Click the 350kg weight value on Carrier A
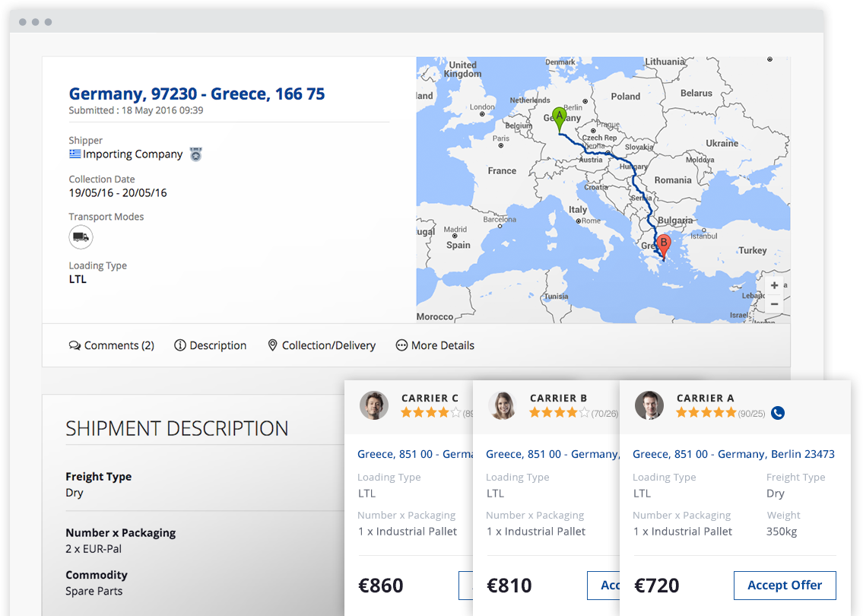This screenshot has height=616, width=863. click(782, 532)
